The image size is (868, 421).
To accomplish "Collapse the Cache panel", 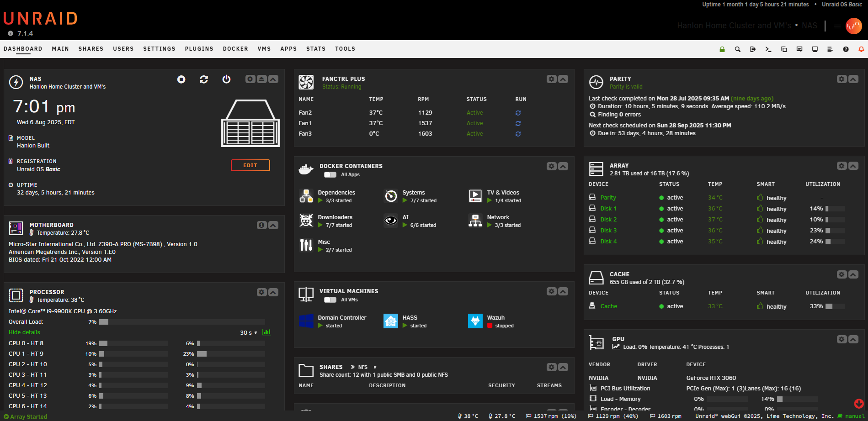I will tap(853, 274).
